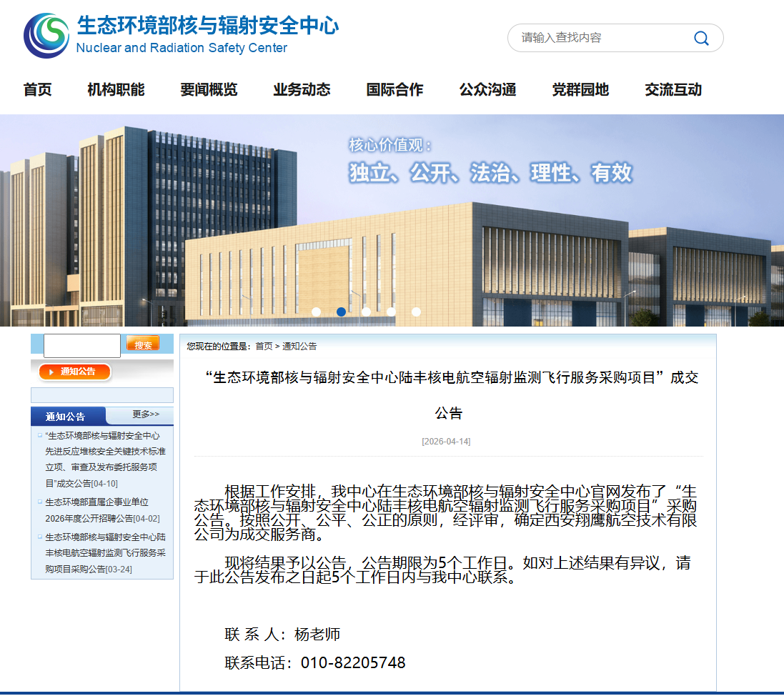This screenshot has width=784, height=696.
Task: Focus the 请输入查找内容 search field
Action: 600,38
